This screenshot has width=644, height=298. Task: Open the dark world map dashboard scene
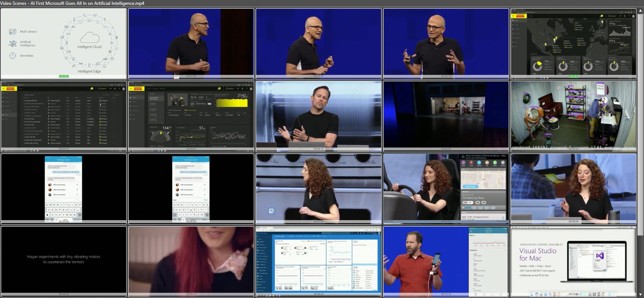tap(573, 43)
